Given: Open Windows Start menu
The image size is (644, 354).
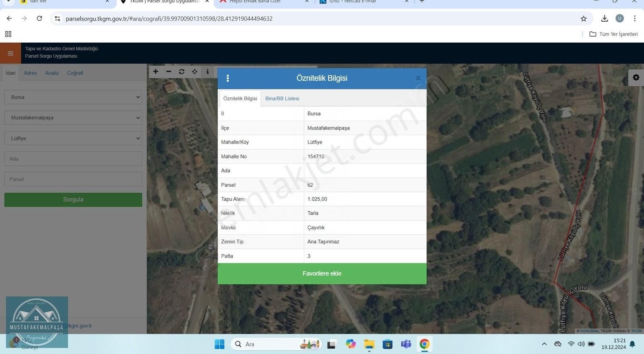Looking at the screenshot, I should [x=219, y=344].
